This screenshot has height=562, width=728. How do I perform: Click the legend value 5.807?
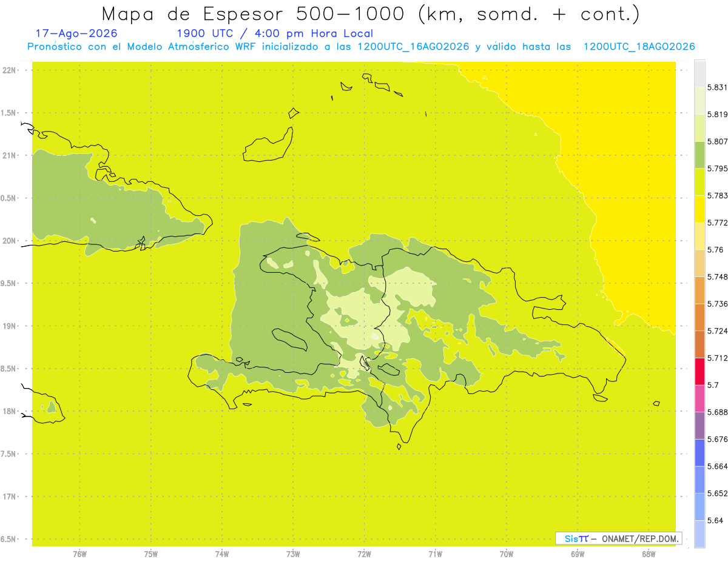(717, 141)
